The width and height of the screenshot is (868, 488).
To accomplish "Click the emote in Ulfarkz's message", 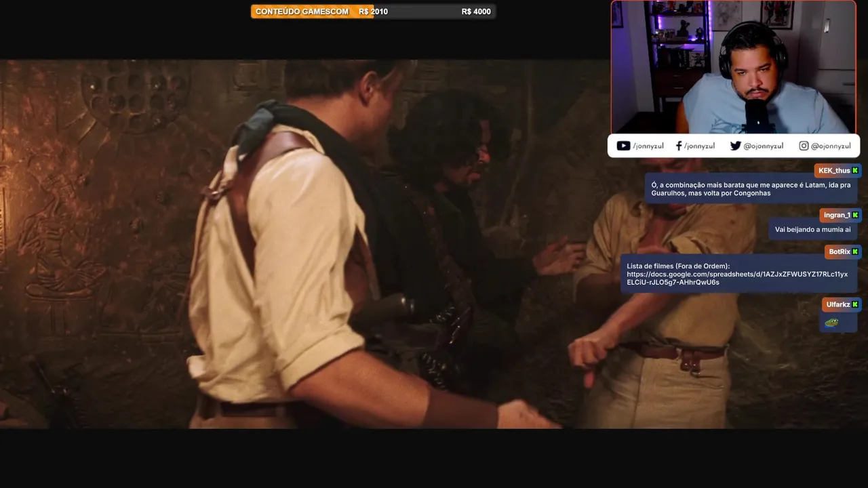I will pyautogui.click(x=831, y=323).
